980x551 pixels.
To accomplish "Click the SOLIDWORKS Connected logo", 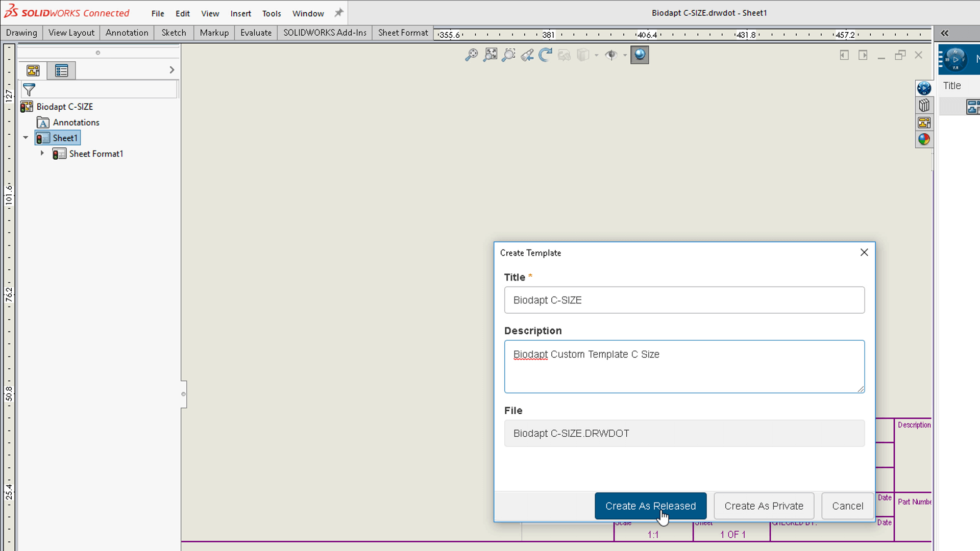I will (x=67, y=13).
